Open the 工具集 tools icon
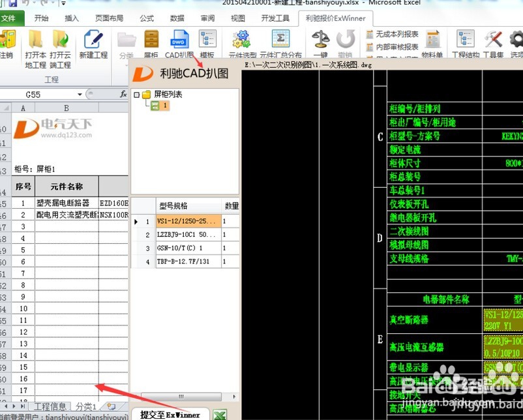The image size is (523, 420). point(494,39)
